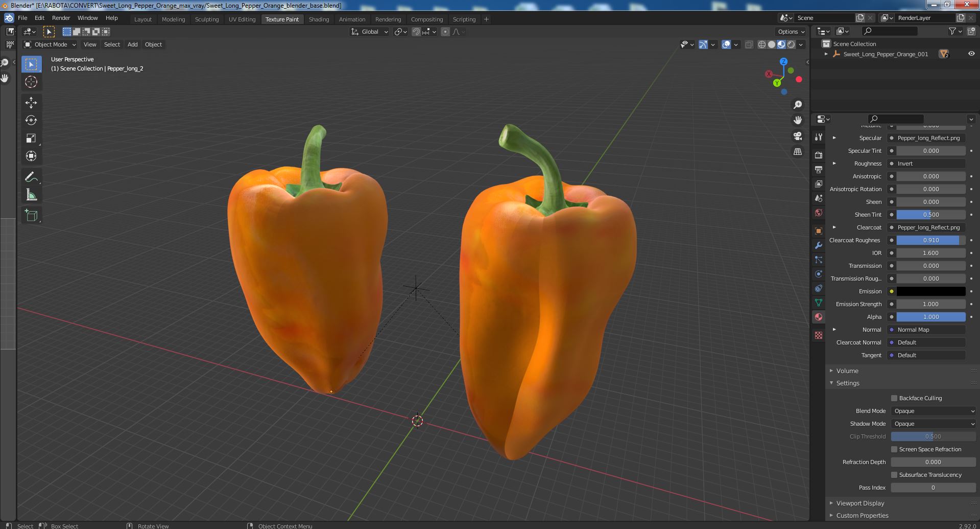Open the Render properties tab
This screenshot has height=529, width=980.
(x=819, y=155)
